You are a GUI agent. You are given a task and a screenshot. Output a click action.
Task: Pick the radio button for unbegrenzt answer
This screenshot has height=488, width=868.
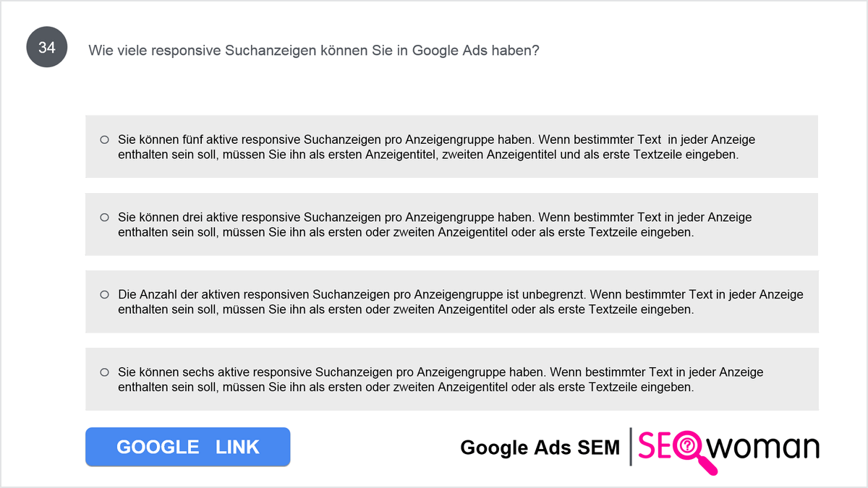coord(104,295)
